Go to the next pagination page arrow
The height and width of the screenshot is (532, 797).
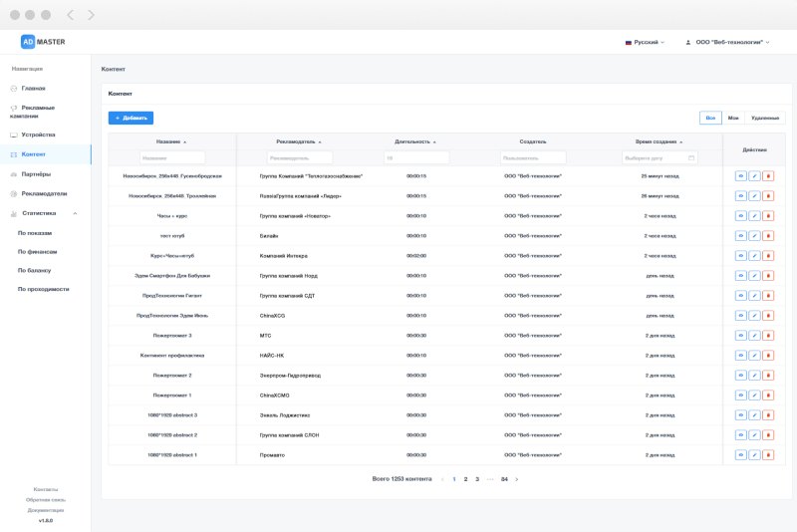(517, 479)
